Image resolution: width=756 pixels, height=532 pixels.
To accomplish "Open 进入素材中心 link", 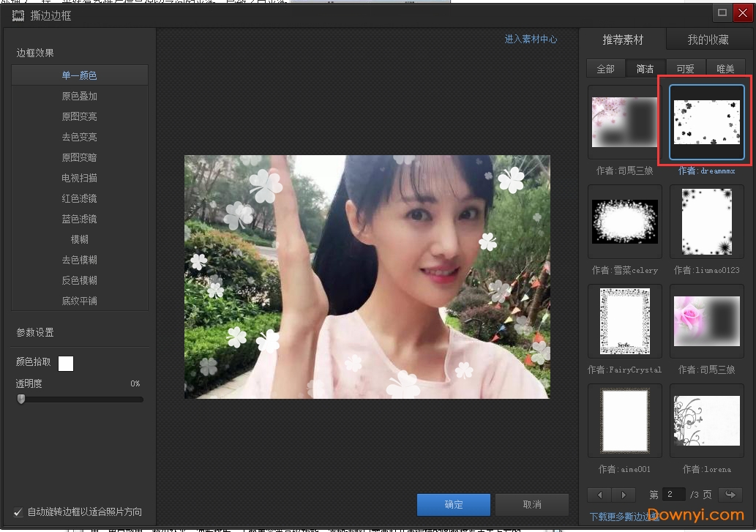I will 531,40.
